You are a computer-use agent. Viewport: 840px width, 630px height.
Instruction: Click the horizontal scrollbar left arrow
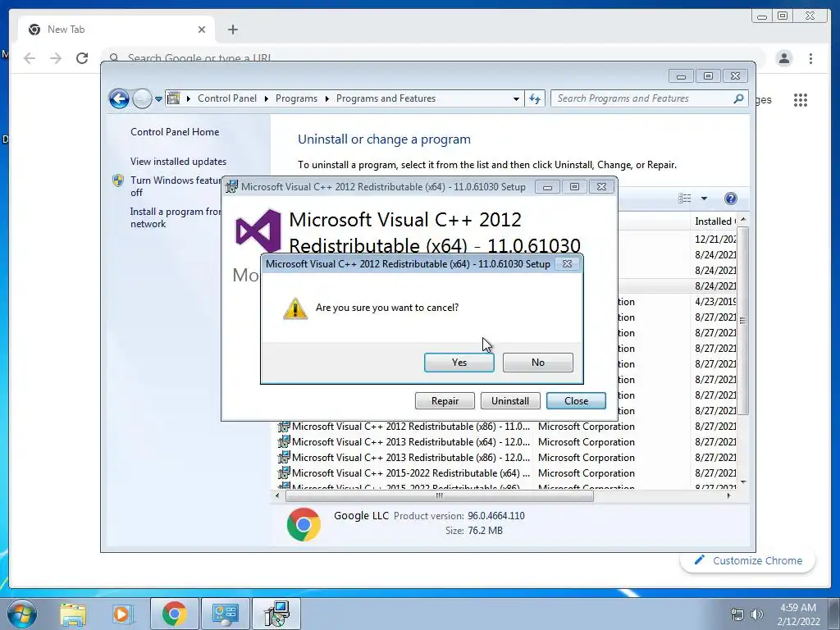point(277,496)
